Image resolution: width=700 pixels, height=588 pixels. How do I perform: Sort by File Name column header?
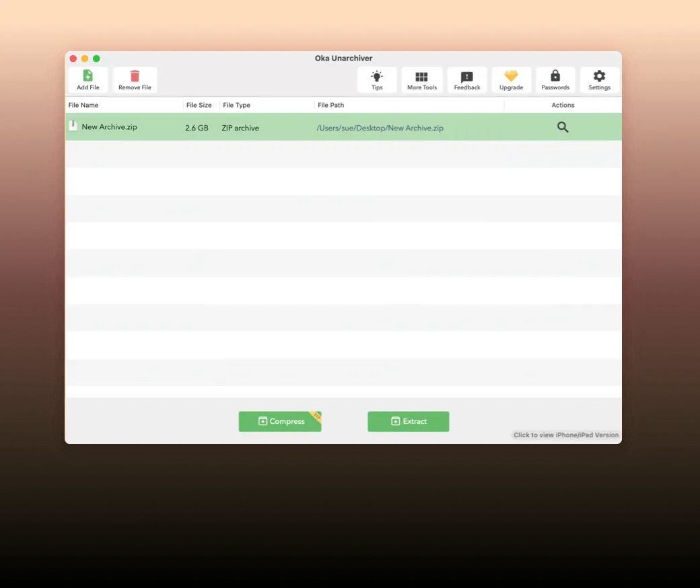(x=83, y=105)
